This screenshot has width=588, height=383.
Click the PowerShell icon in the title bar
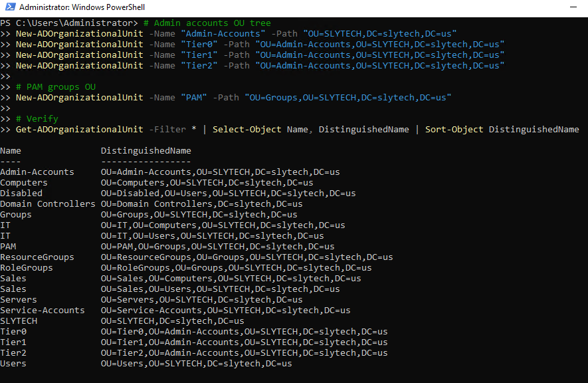(x=9, y=9)
